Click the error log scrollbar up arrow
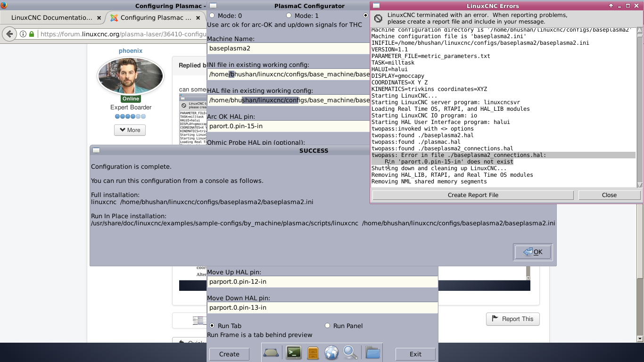 click(640, 30)
